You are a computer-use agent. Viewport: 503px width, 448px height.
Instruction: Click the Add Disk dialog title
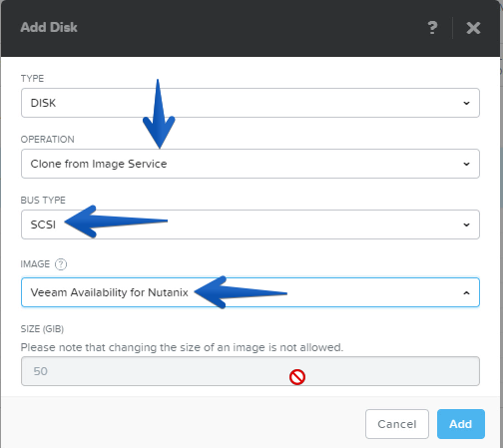click(x=49, y=27)
